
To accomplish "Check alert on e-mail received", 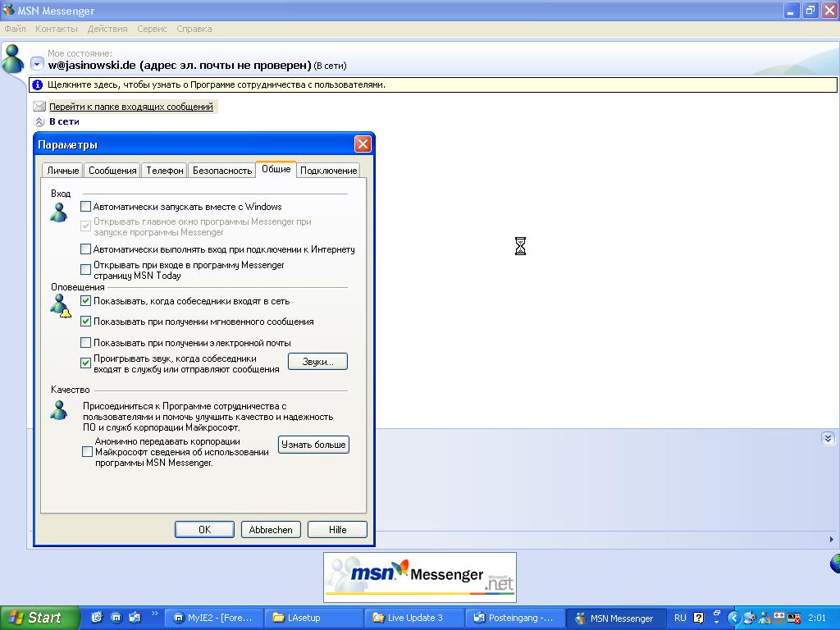I will tap(85, 342).
